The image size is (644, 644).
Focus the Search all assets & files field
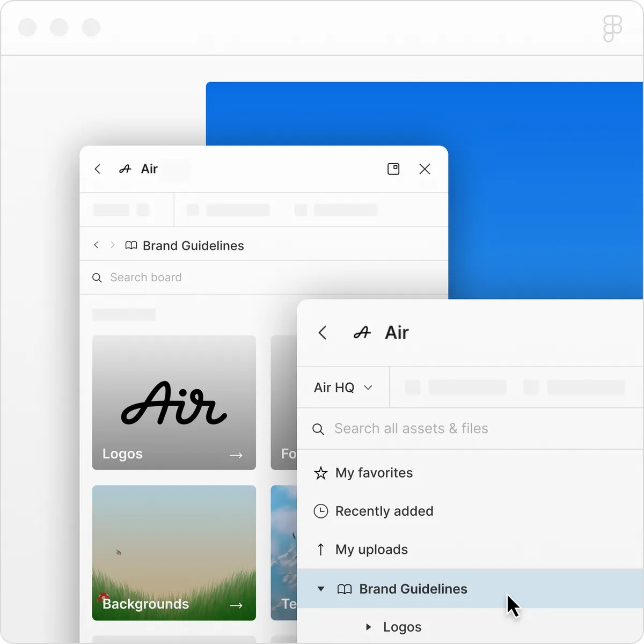470,429
